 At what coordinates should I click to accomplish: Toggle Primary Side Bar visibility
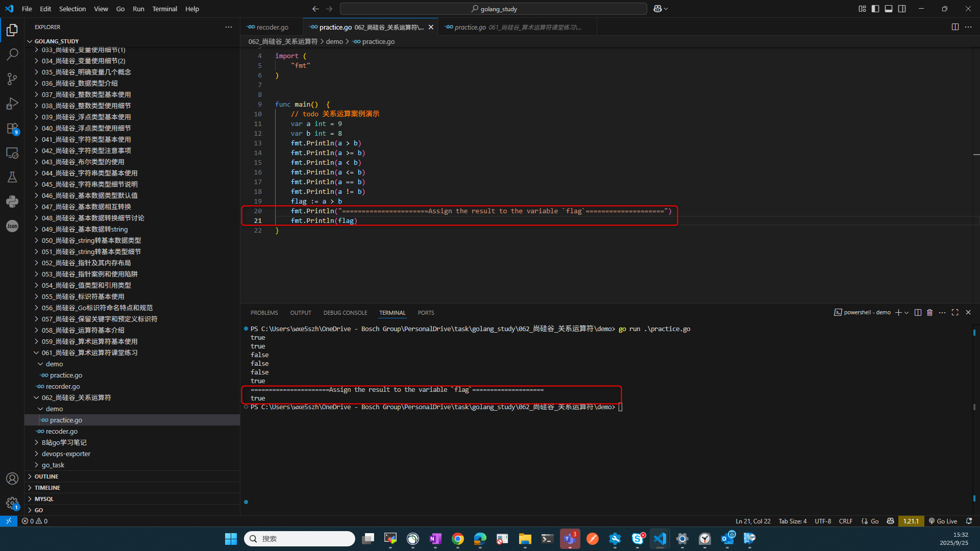pyautogui.click(x=875, y=9)
